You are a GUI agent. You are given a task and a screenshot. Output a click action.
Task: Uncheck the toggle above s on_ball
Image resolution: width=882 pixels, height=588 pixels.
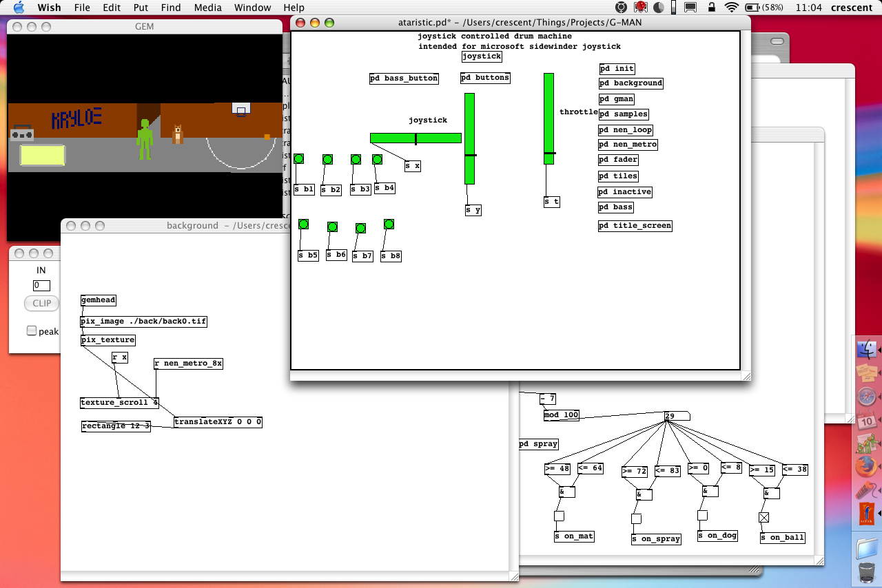(x=763, y=517)
